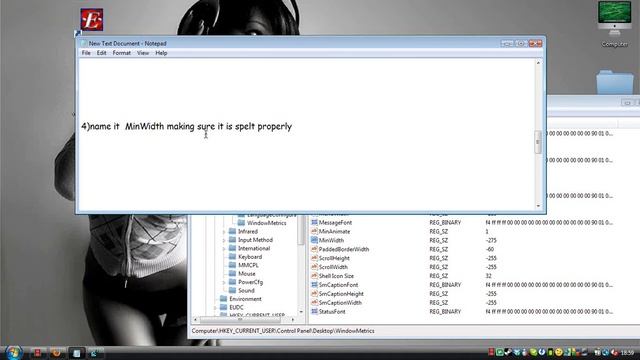Viewport: 640px width, 360px height.
Task: Select the EUDC key folder icon
Action: [x=224, y=307]
